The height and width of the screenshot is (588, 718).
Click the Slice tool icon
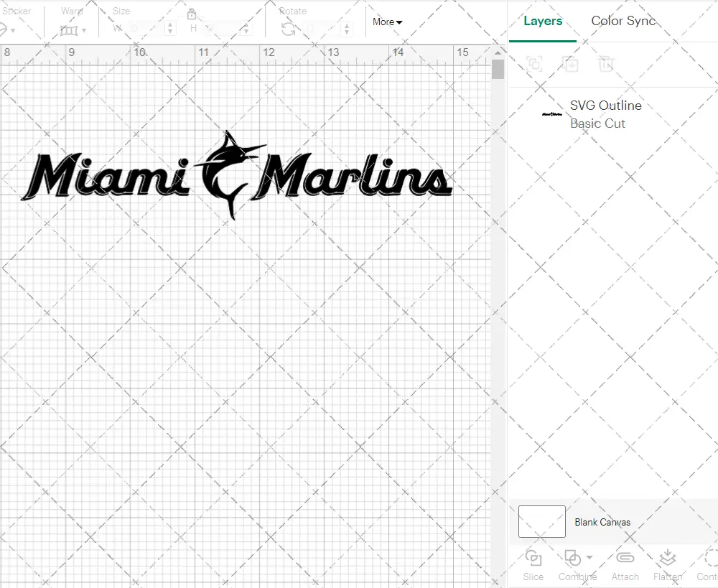pos(533,558)
